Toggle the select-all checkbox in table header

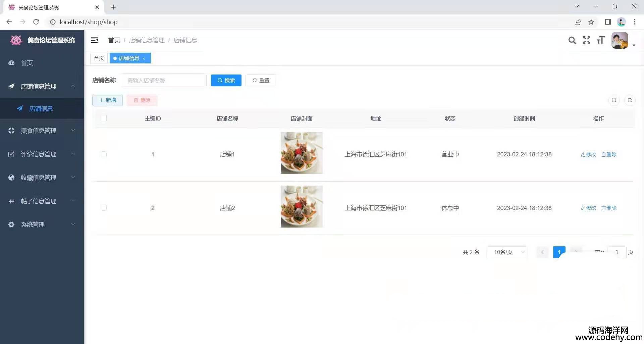pyautogui.click(x=104, y=118)
